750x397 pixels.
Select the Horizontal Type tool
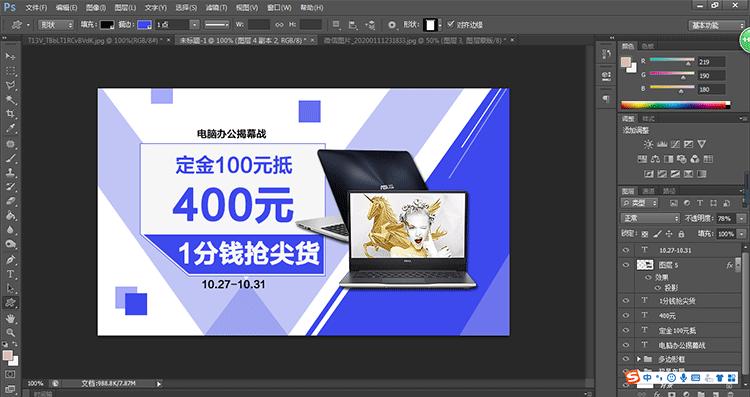pos(10,274)
